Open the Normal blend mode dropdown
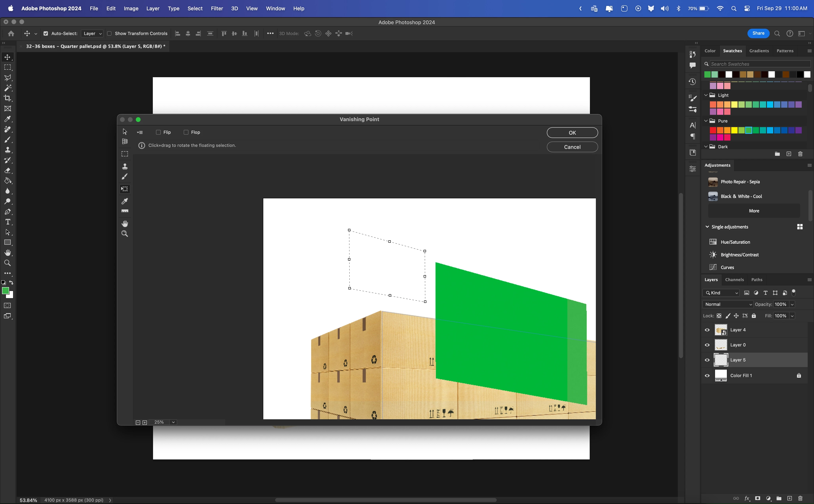814x504 pixels. (728, 304)
